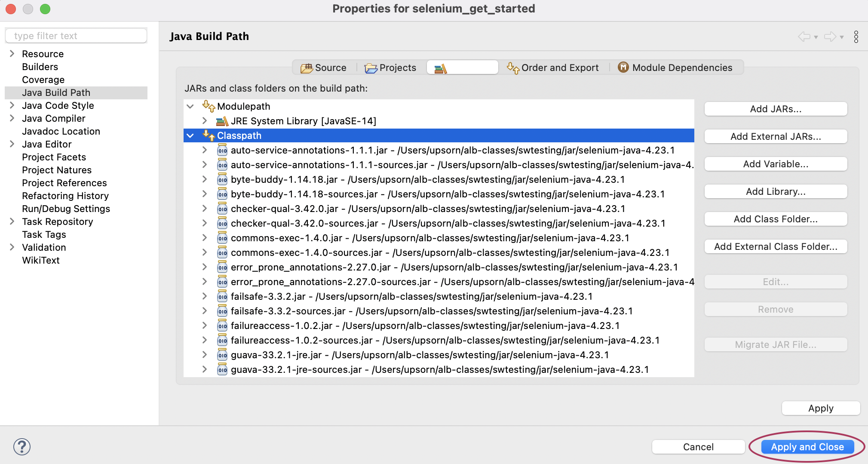The width and height of the screenshot is (868, 464).
Task: Open the view menu via three-dot icon
Action: (x=856, y=37)
